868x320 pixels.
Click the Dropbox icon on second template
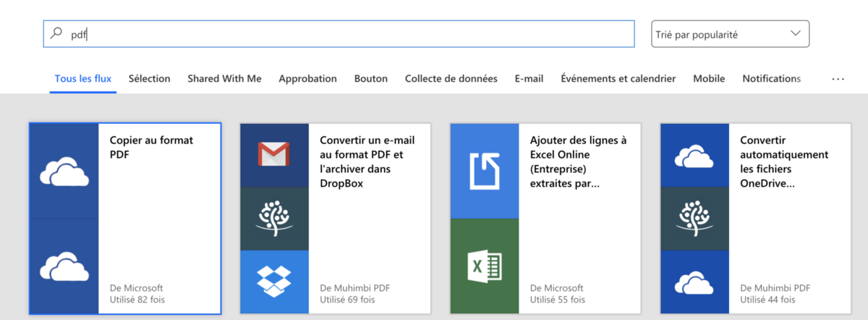coord(274,281)
